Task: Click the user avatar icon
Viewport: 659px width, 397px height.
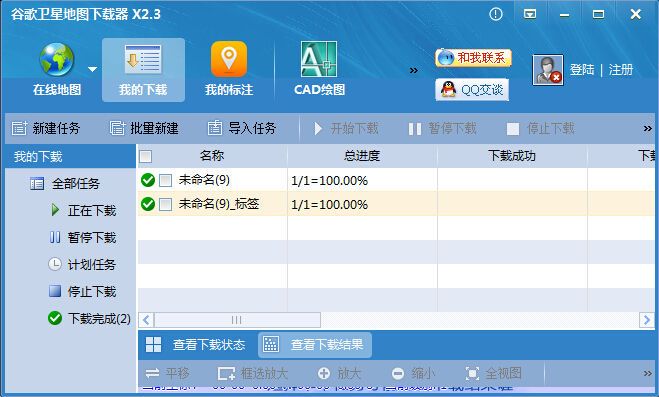Action: pyautogui.click(x=548, y=70)
